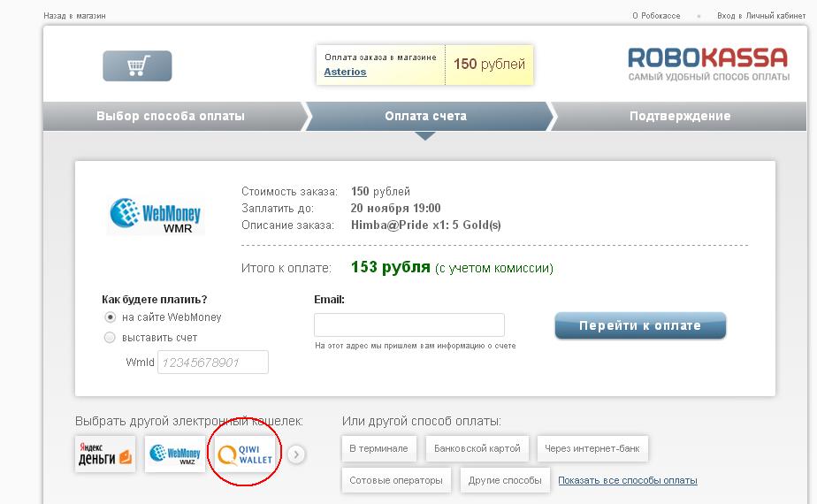Screen dimensions: 817x504
Task: Click the '153 рубля' total amount
Action: pyautogui.click(x=390, y=267)
